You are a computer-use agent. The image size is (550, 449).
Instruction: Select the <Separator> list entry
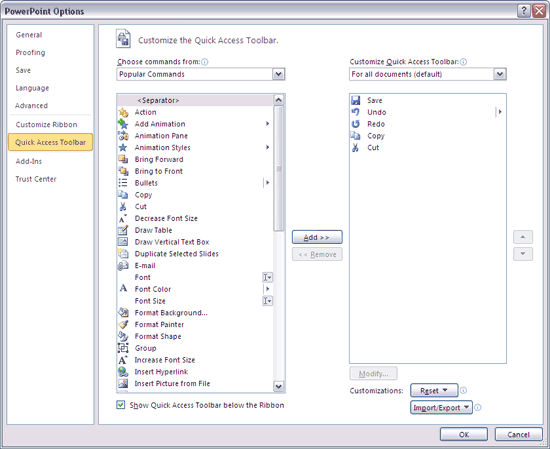click(x=195, y=100)
